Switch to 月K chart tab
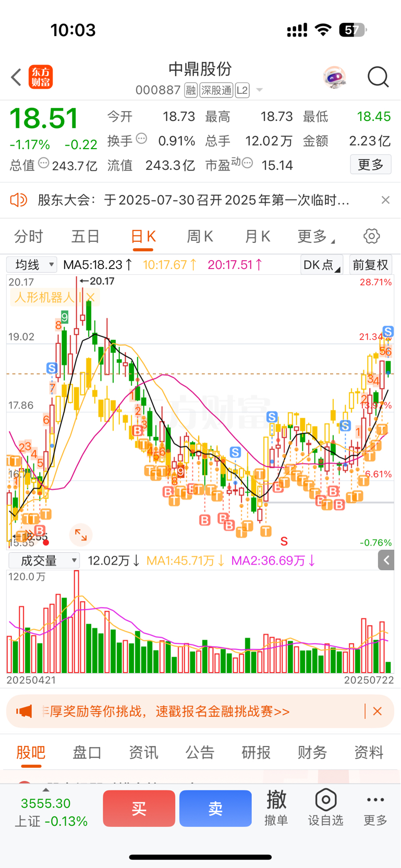 tap(258, 237)
